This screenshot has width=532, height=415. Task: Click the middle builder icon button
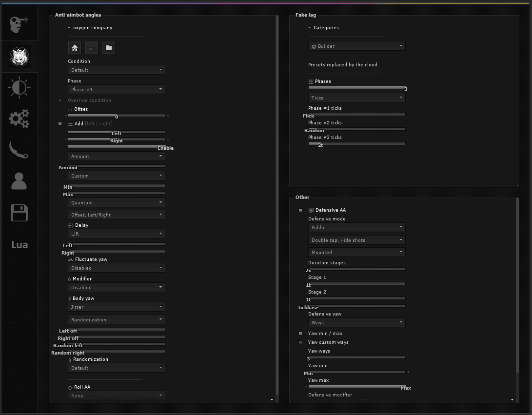click(x=92, y=47)
